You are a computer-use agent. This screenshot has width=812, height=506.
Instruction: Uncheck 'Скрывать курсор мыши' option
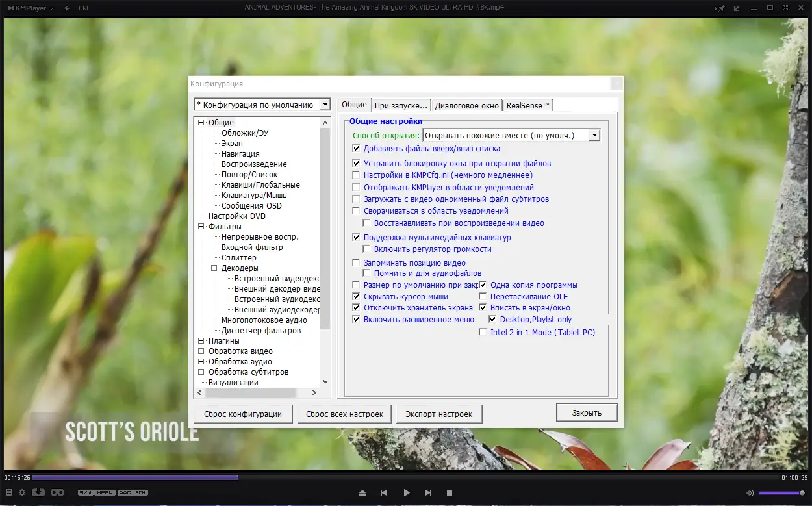(356, 297)
